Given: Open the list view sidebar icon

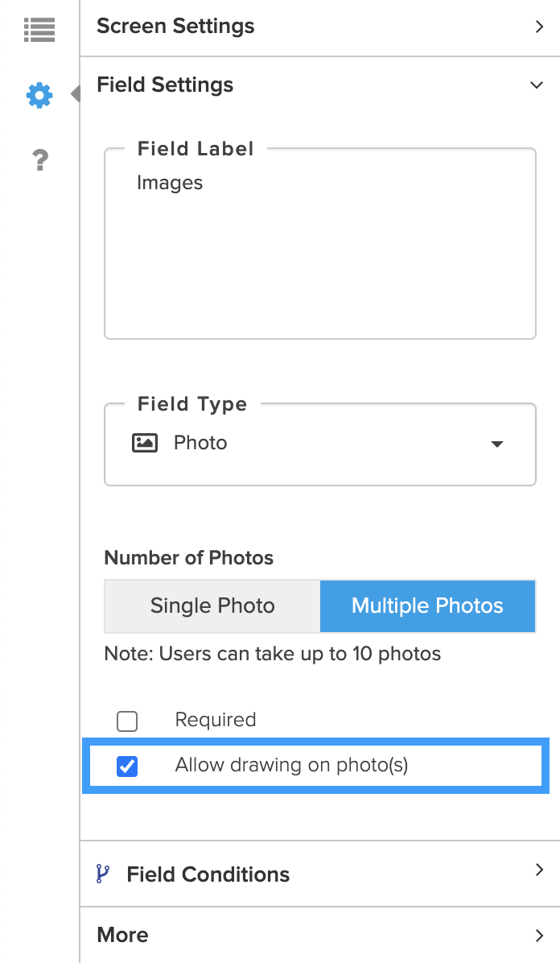Looking at the screenshot, I should [x=39, y=31].
